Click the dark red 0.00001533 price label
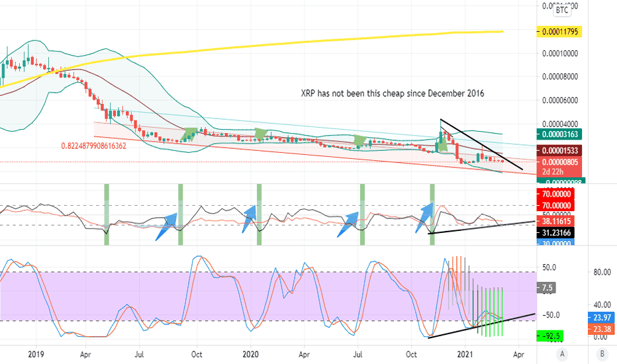Viewport: 617px width, 364px height. (x=559, y=150)
